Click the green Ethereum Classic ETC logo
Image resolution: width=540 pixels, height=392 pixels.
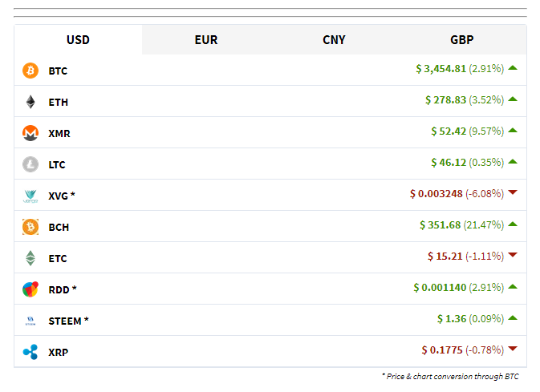[30, 258]
